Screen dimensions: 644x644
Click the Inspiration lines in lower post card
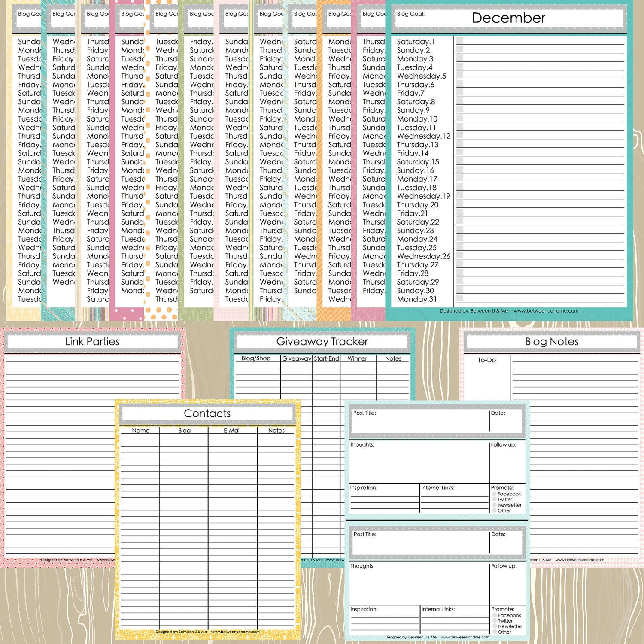point(384,623)
